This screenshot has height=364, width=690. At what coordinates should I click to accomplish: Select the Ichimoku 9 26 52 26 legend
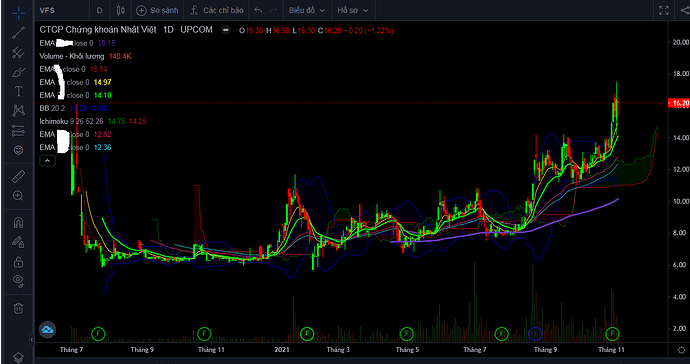click(x=72, y=121)
